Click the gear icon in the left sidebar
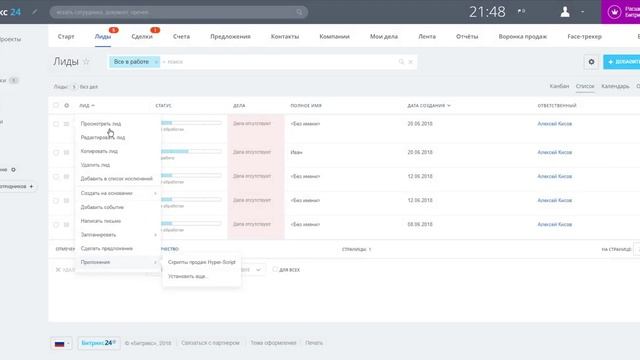The width and height of the screenshot is (640, 360). click(x=13, y=169)
